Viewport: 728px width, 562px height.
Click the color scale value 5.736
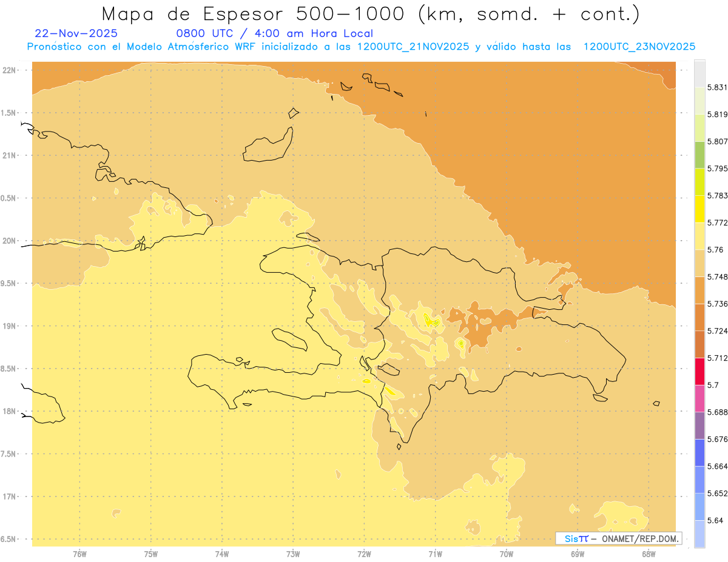coord(717,304)
